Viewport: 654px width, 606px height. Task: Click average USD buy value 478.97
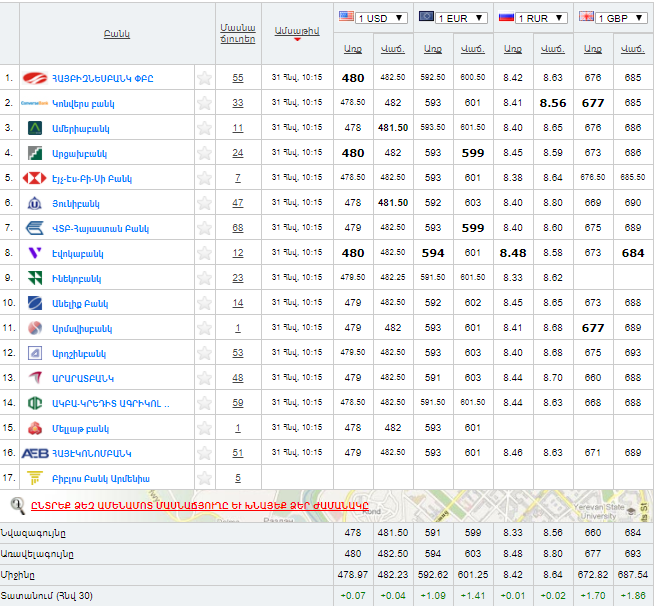click(353, 575)
